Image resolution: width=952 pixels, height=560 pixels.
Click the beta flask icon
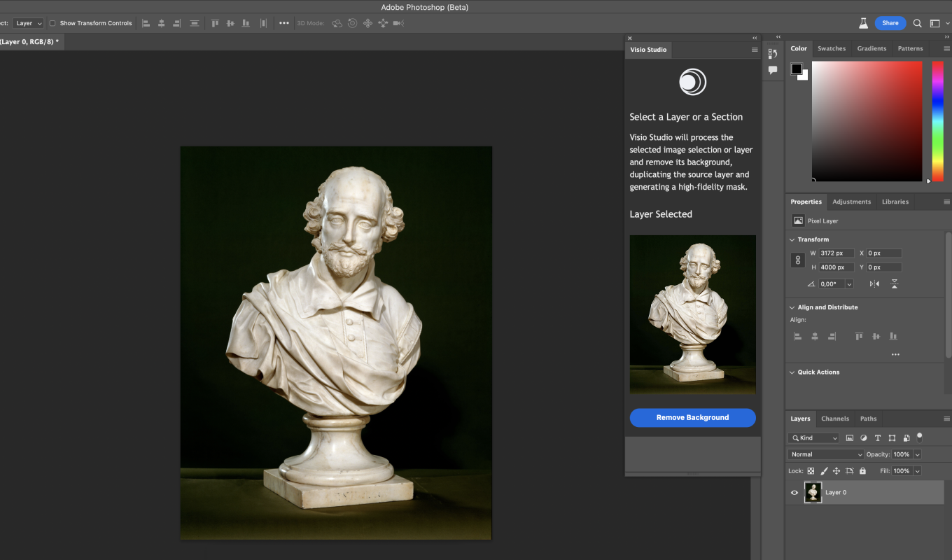coord(863,23)
